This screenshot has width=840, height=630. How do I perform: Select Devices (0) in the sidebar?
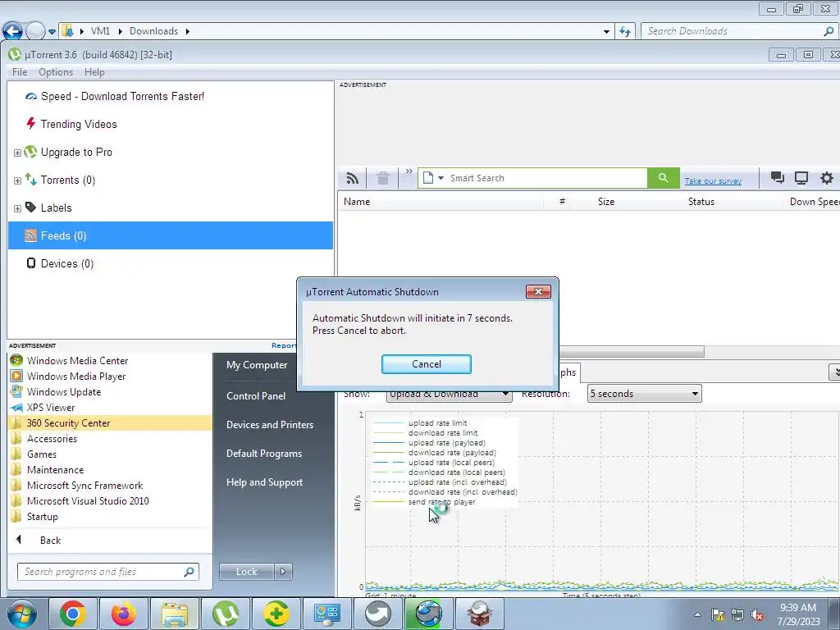pos(67,263)
